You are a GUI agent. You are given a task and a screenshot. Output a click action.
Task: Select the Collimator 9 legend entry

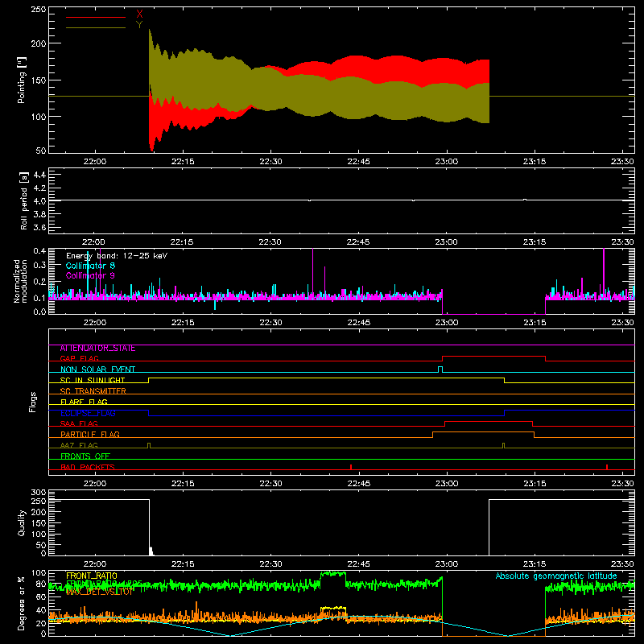point(90,275)
